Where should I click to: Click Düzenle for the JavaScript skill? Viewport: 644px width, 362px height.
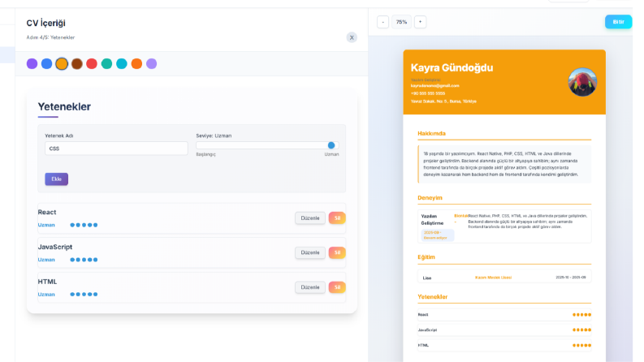pyautogui.click(x=310, y=252)
